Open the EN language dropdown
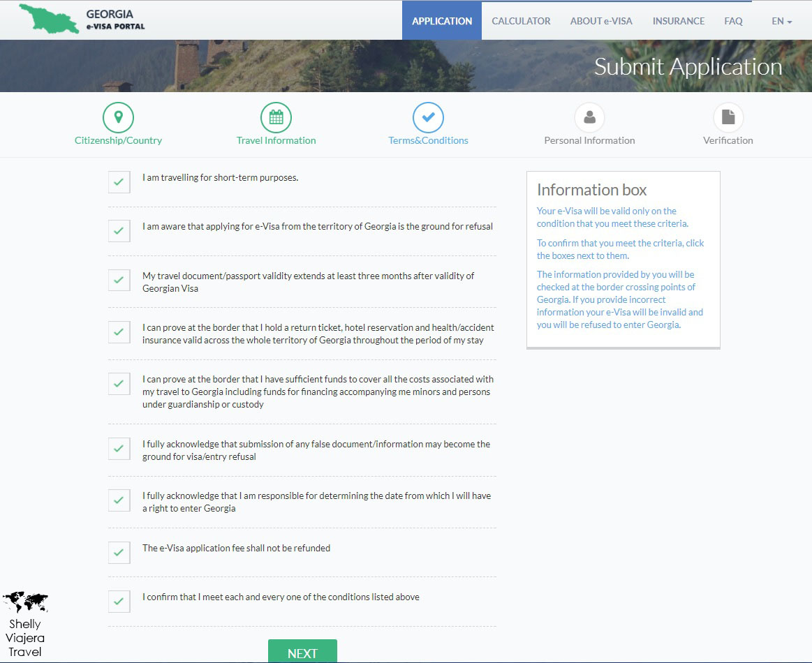Screen dimensions: 812x663 point(781,21)
